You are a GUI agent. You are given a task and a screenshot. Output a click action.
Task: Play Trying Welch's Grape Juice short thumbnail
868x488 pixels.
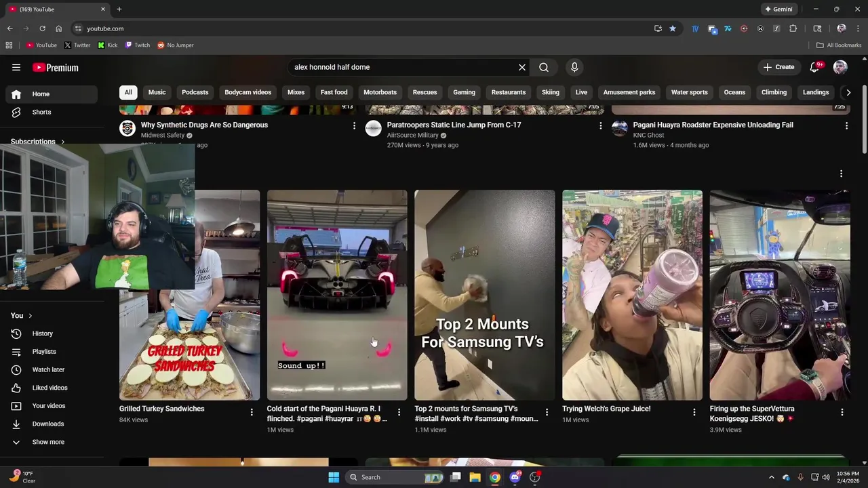point(632,295)
